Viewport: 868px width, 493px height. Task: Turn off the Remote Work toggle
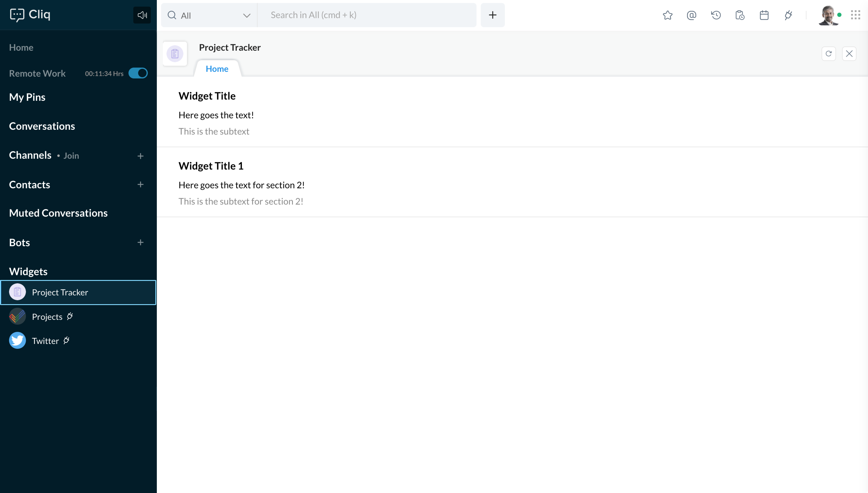(x=138, y=73)
